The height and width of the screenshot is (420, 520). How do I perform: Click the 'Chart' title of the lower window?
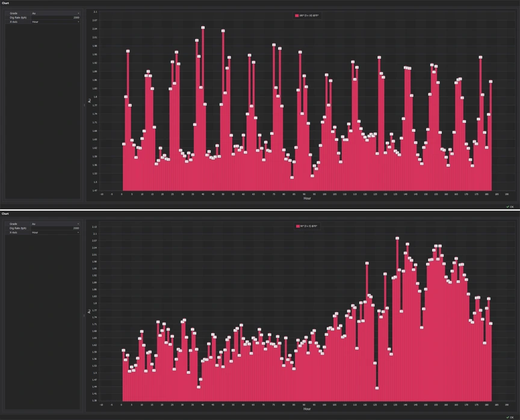[x=5, y=214]
